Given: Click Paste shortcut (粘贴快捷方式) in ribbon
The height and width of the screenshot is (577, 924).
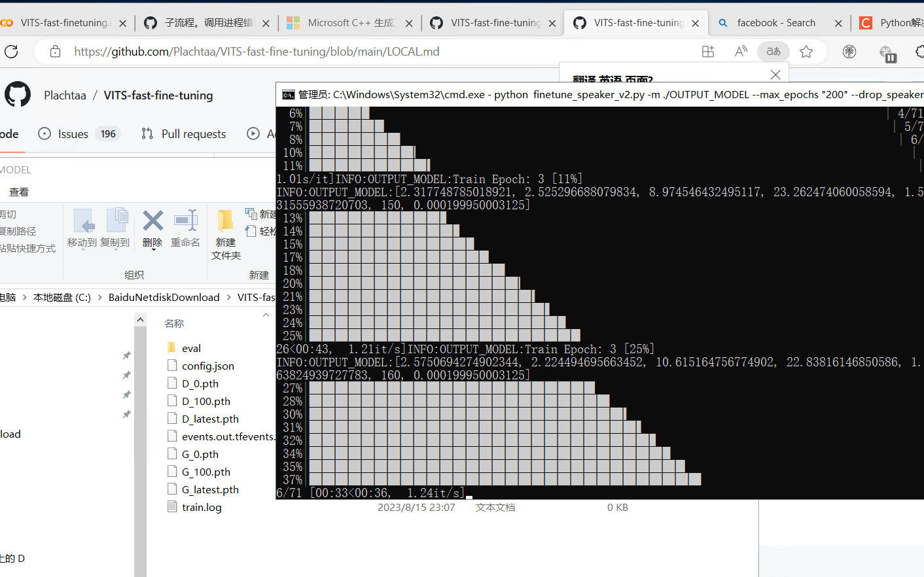Looking at the screenshot, I should tap(28, 248).
